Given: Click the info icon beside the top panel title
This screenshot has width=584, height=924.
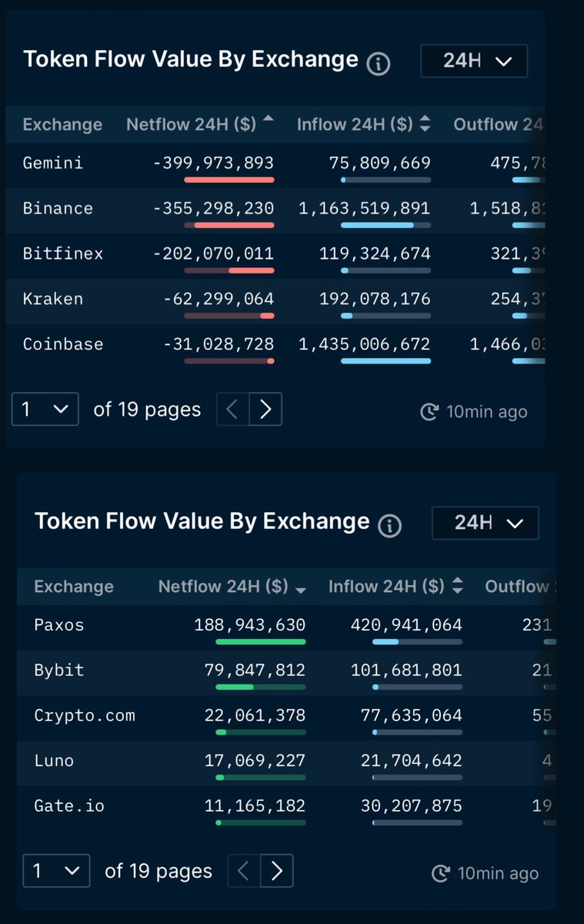Looking at the screenshot, I should point(378,64).
